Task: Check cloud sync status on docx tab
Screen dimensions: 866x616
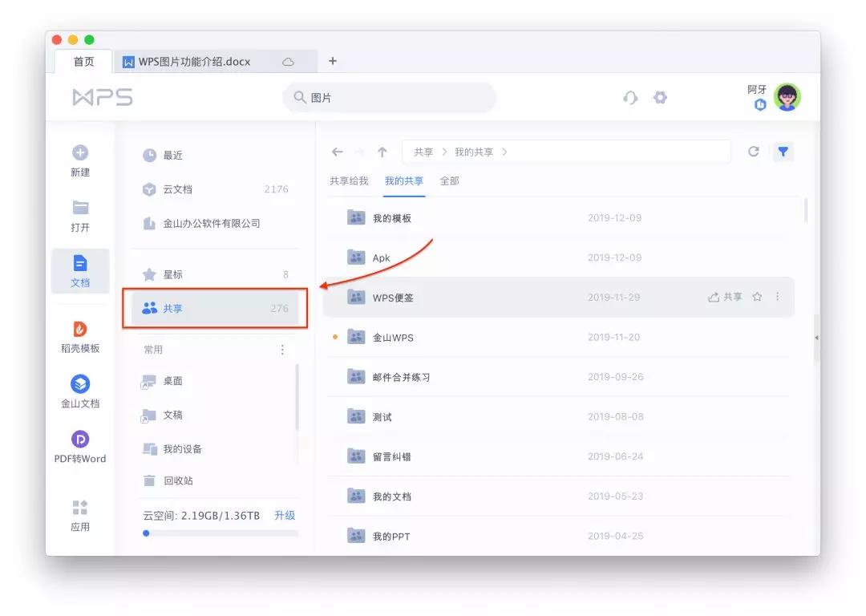Action: (x=289, y=61)
